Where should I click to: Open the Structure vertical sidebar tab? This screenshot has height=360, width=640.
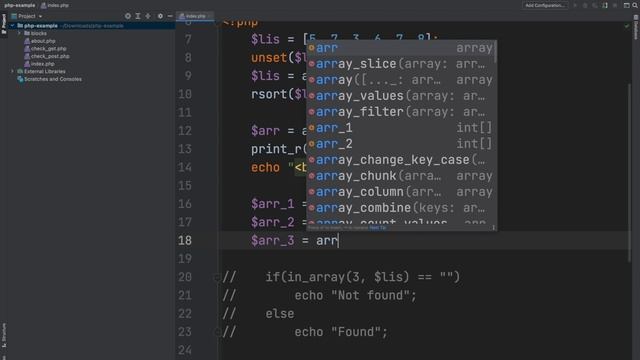4,335
